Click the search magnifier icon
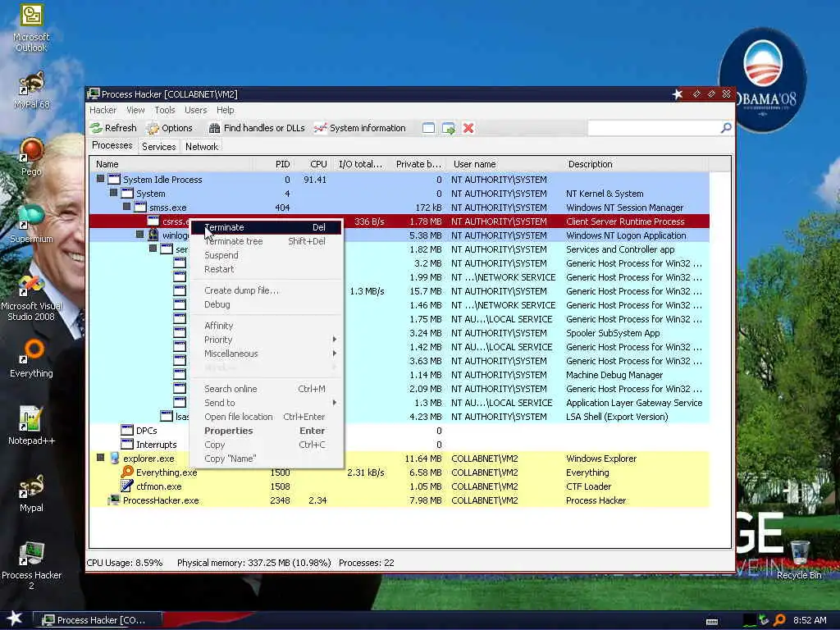 pos(726,127)
